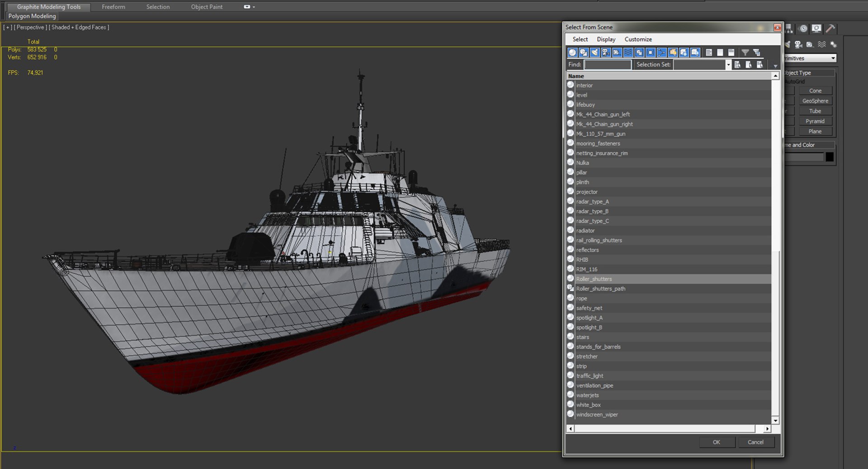Open Customize menu in Select From Scene
Image resolution: width=868 pixels, height=469 pixels.
point(638,39)
